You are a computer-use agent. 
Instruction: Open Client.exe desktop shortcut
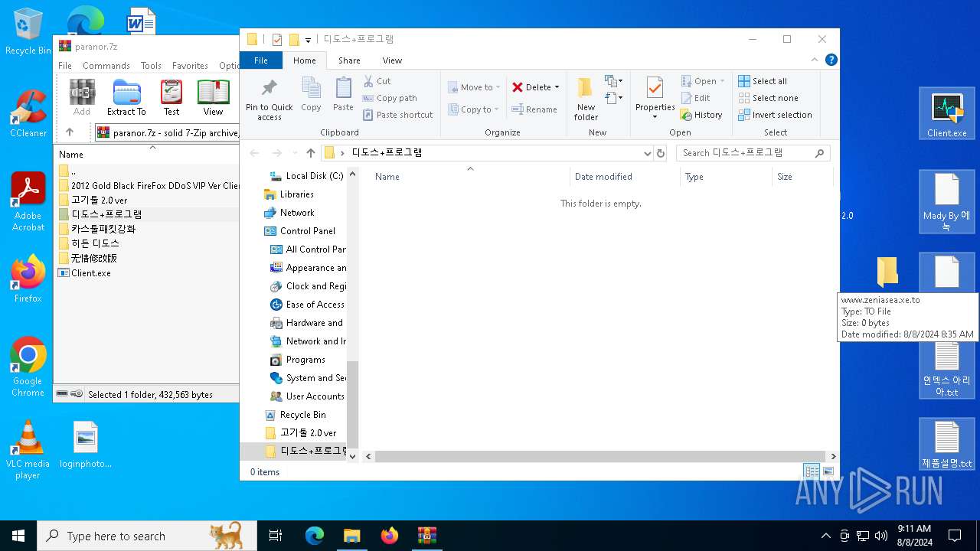(x=946, y=113)
